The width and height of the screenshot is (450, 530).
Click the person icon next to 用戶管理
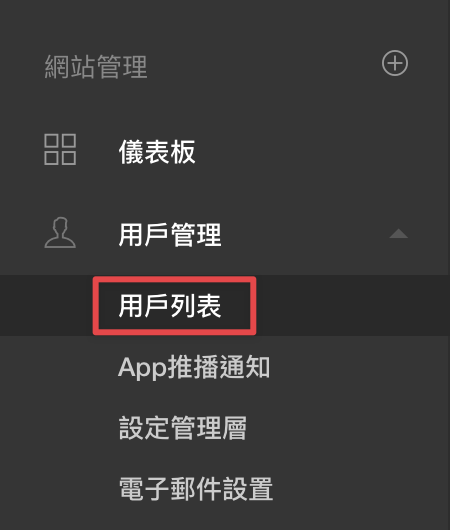(x=60, y=233)
